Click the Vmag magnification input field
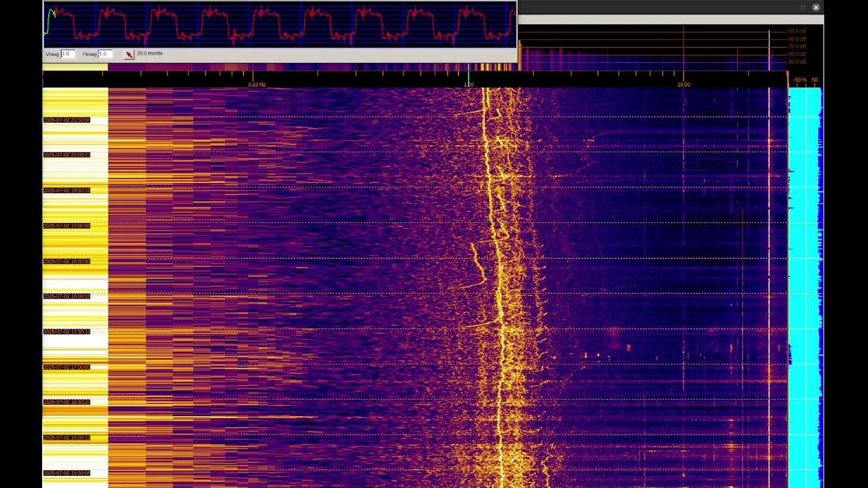Screen dimensions: 868x488 [x=68, y=54]
